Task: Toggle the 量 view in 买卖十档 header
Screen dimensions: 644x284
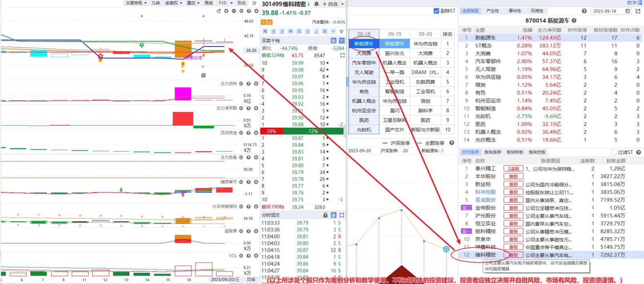Action: pyautogui.click(x=334, y=41)
